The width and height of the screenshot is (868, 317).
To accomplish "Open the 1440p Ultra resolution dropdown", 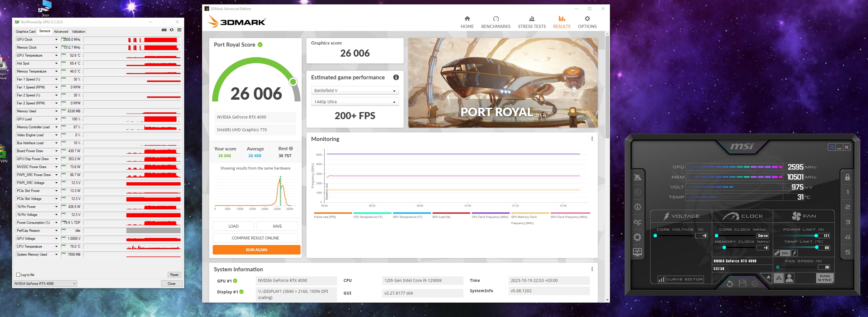I will click(x=355, y=101).
